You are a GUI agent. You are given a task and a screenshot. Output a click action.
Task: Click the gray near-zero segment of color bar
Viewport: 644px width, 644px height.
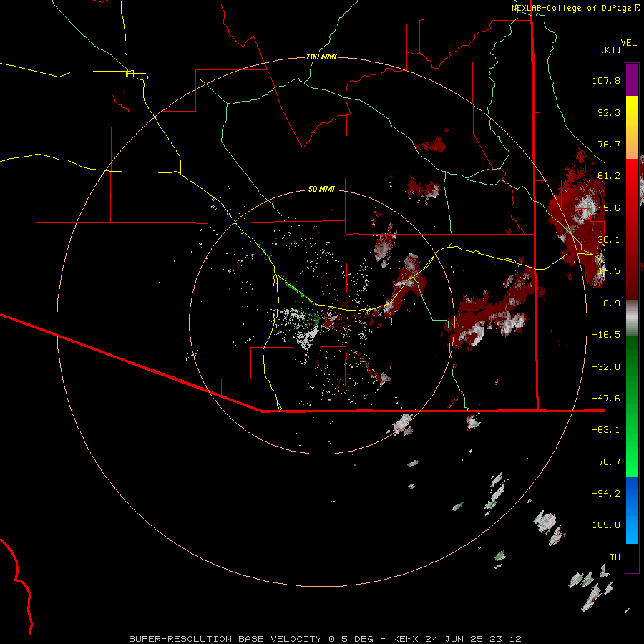(632, 318)
